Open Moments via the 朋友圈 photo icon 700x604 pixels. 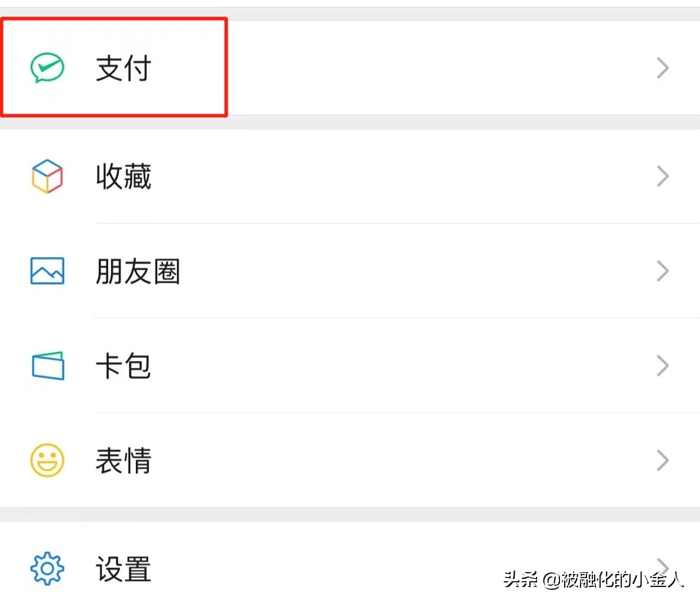click(x=47, y=271)
